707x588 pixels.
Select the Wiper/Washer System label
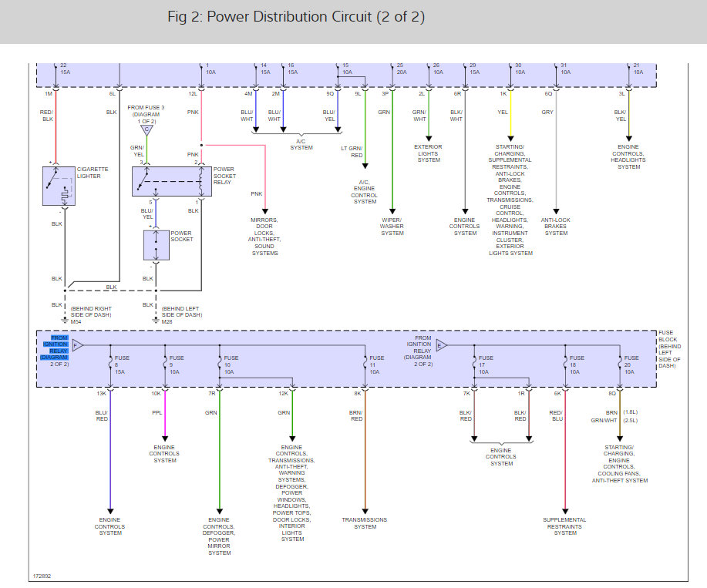[x=392, y=228]
